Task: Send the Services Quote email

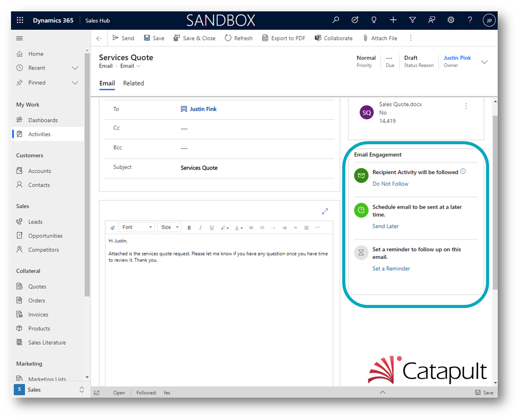Action: [123, 38]
